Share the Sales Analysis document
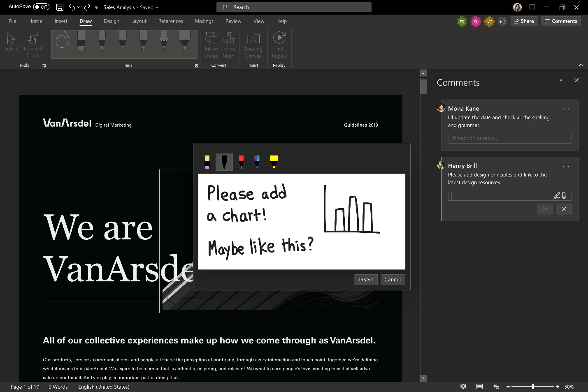The image size is (588, 392). tap(524, 21)
